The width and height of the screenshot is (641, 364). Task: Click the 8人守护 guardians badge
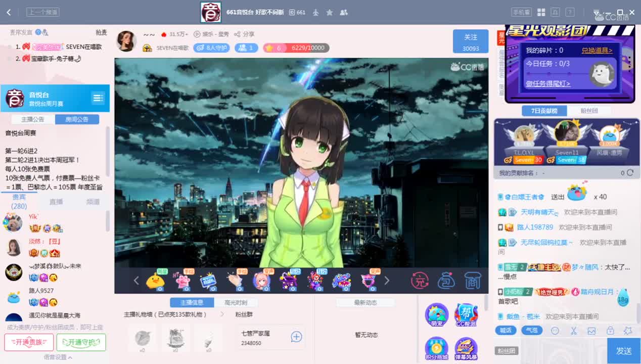211,48
